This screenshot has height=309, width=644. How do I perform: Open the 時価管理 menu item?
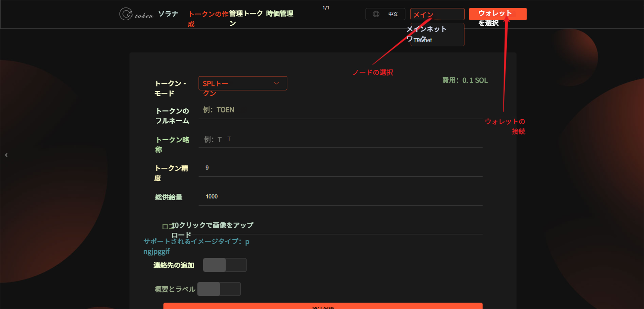click(x=280, y=14)
